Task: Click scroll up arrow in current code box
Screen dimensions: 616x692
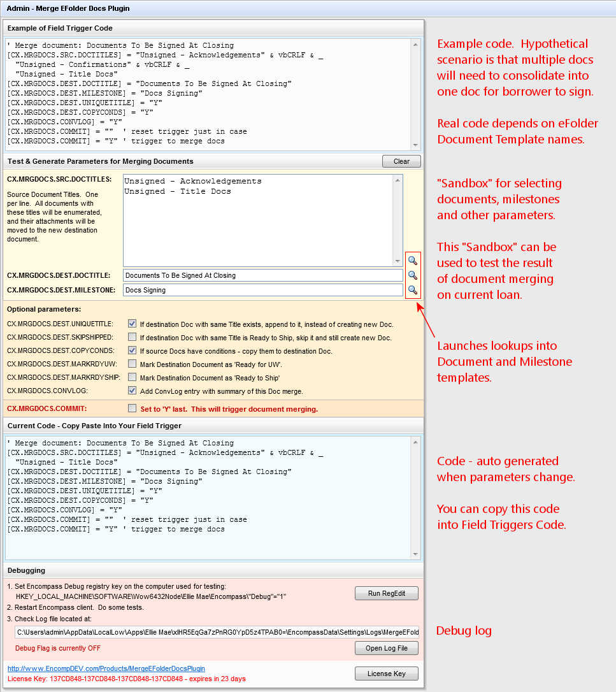Action: [x=415, y=442]
